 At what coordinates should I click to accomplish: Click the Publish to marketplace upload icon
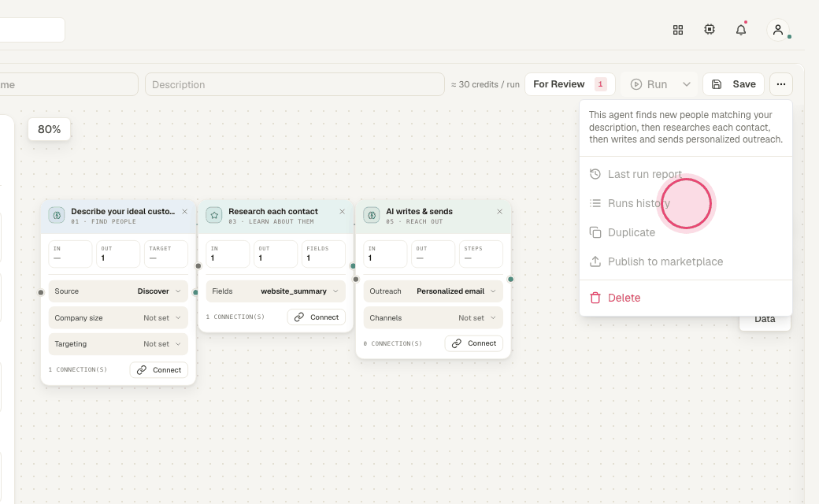pyautogui.click(x=595, y=261)
